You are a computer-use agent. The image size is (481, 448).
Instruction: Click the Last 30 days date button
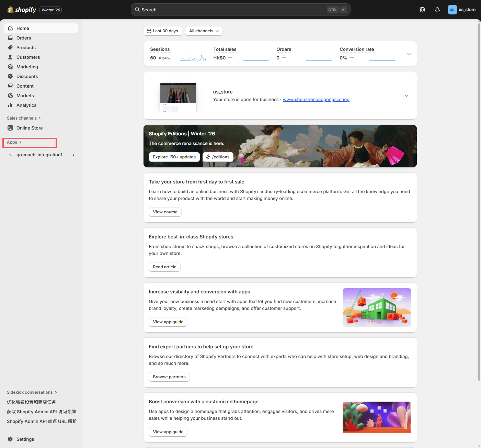pyautogui.click(x=162, y=31)
